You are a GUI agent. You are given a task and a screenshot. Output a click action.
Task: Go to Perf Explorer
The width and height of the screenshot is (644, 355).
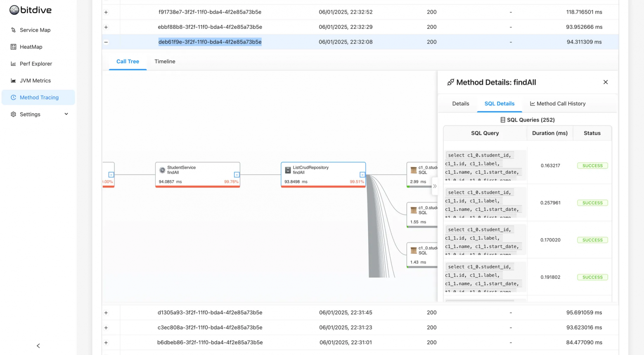click(36, 64)
